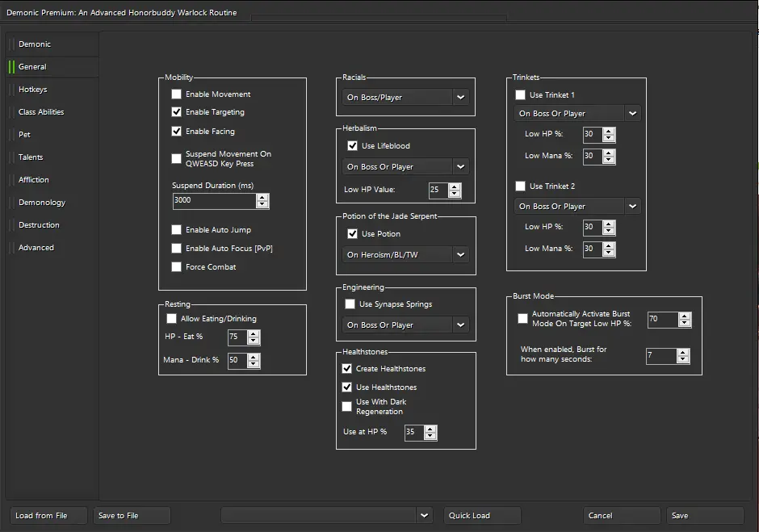The width and height of the screenshot is (759, 532).
Task: Decrease Burst Mode target low HP %
Action: click(x=685, y=323)
